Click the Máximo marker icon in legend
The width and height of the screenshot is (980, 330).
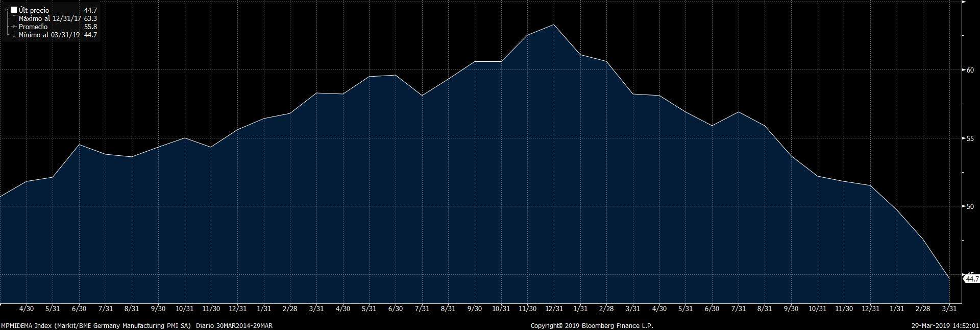click(14, 18)
